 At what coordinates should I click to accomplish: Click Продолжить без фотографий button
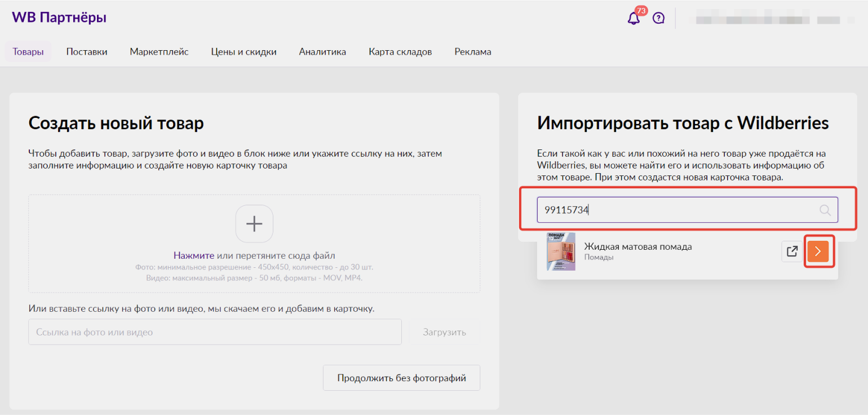coord(401,378)
